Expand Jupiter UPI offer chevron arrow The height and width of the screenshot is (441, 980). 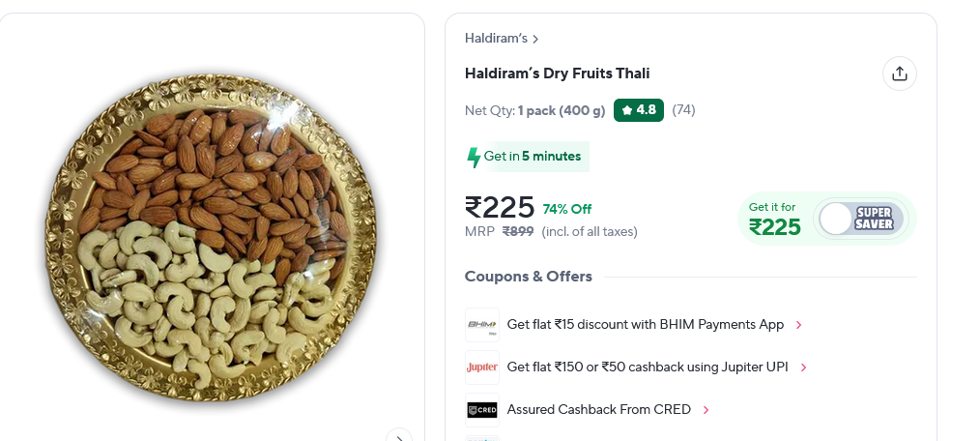803,367
